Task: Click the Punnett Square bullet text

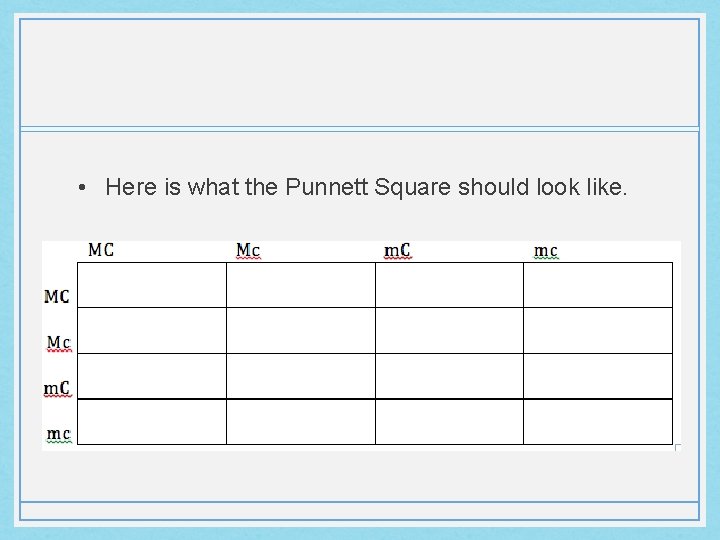Action: [x=366, y=187]
